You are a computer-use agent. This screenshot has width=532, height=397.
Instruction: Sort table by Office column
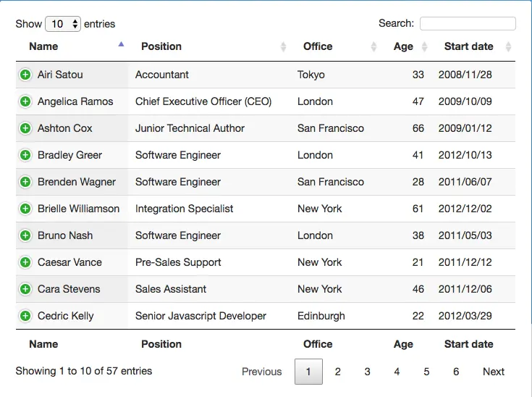(318, 46)
